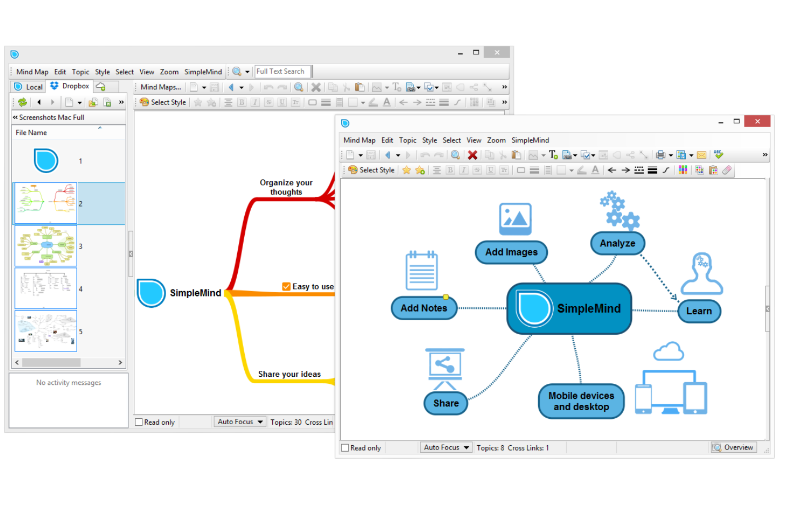Click text color A icon in front window
Screen dimensions: 798x532
(x=595, y=170)
